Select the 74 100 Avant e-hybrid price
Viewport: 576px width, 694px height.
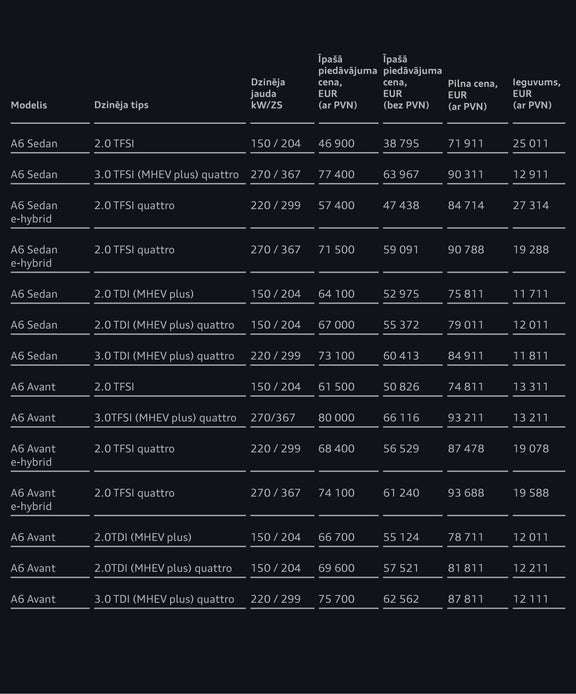(x=336, y=493)
